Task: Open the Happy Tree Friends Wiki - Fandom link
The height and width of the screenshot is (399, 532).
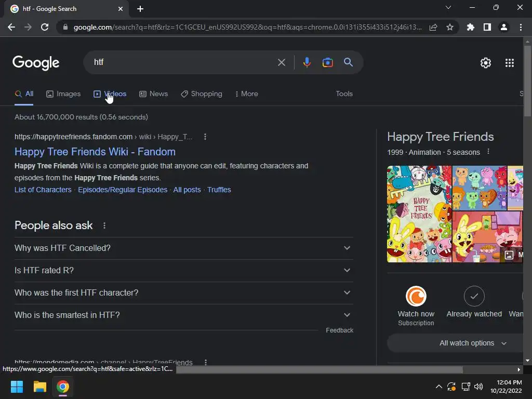Action: coord(95,152)
